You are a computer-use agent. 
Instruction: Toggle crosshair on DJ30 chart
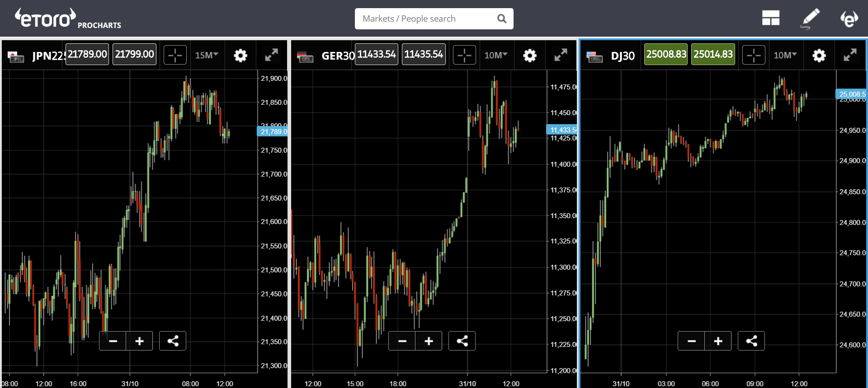(x=754, y=55)
